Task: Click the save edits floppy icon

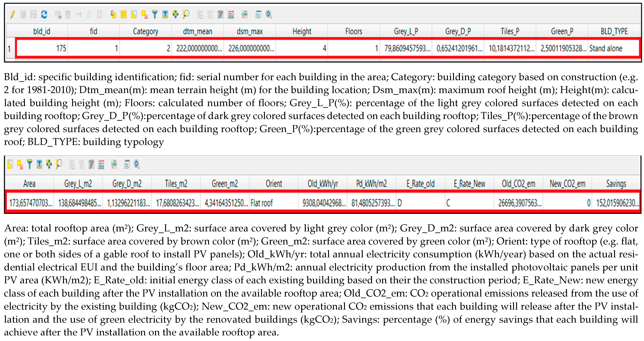Action: click(x=34, y=14)
